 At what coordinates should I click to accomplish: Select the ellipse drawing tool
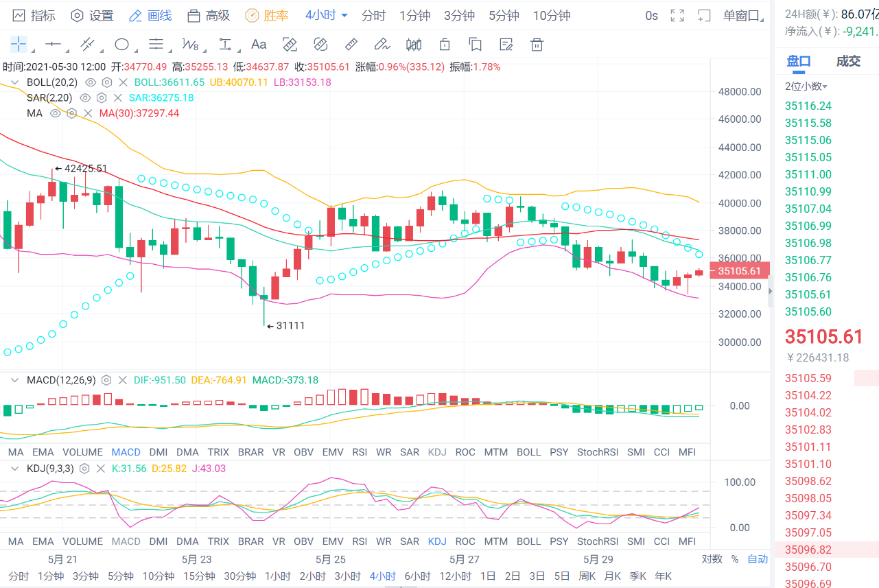click(x=121, y=44)
